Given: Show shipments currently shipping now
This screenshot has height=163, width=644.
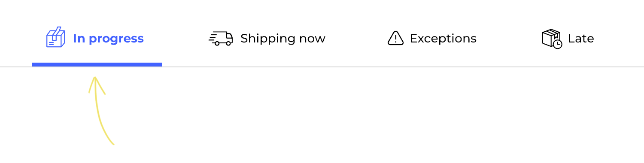Looking at the screenshot, I should pos(267,38).
